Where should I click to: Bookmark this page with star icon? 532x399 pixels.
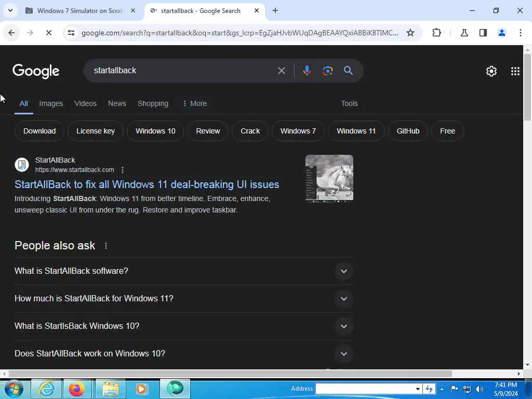(x=410, y=33)
